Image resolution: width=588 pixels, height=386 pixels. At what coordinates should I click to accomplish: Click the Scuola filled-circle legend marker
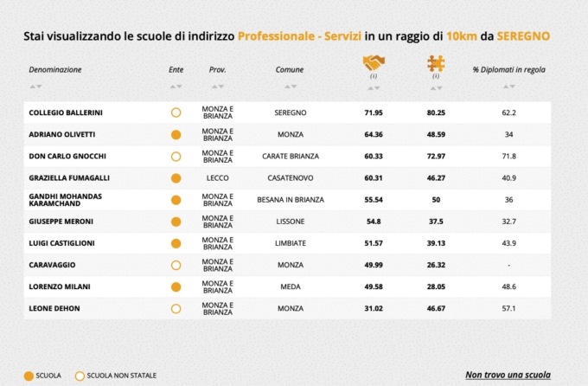pyautogui.click(x=29, y=375)
